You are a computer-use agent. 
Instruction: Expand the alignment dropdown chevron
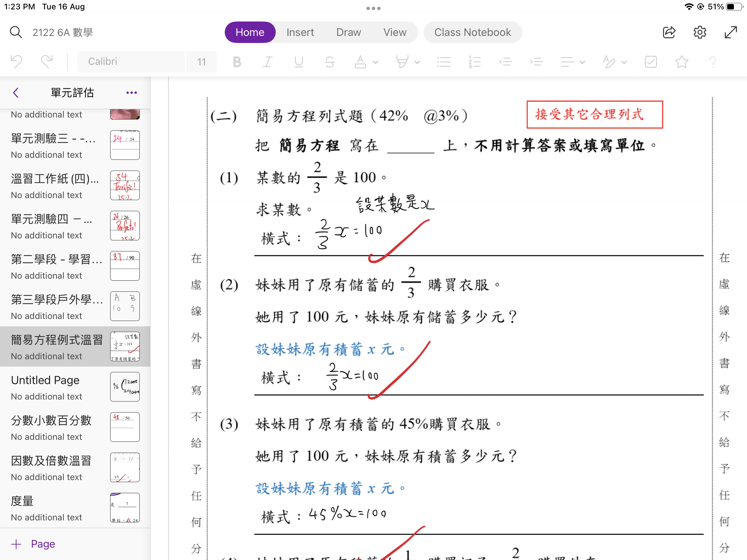[582, 62]
